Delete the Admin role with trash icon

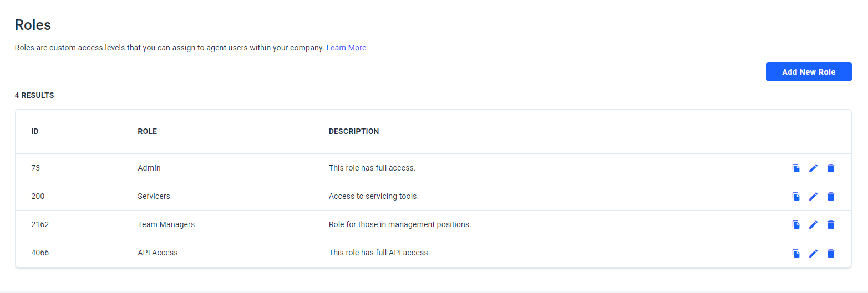click(x=830, y=168)
